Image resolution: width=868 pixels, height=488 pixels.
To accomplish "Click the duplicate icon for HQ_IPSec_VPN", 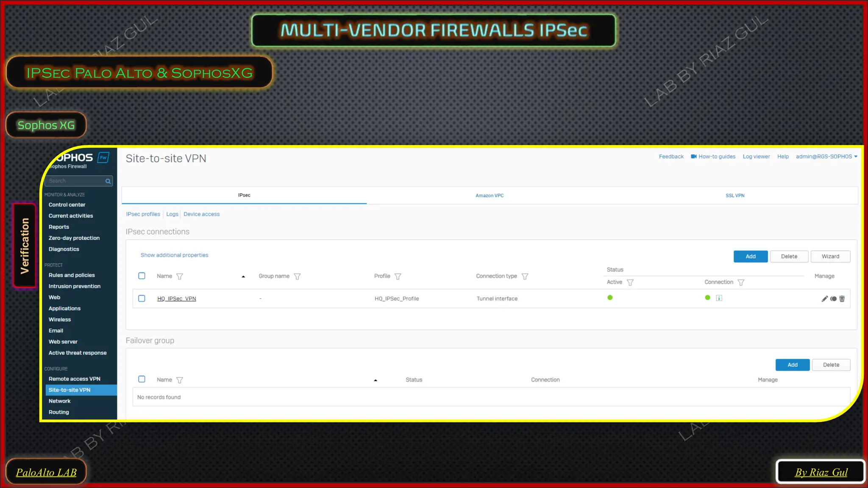I will point(833,299).
